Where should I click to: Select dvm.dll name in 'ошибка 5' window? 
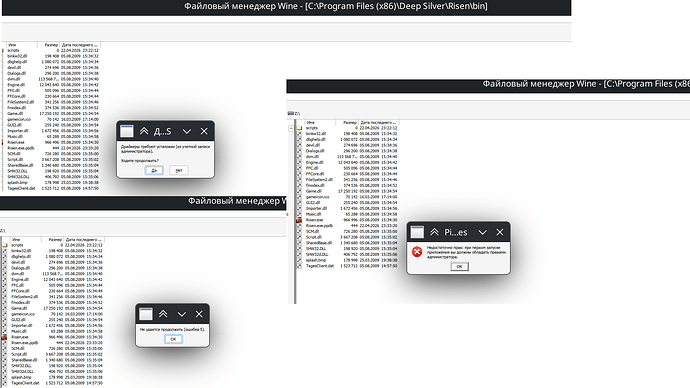17,274
